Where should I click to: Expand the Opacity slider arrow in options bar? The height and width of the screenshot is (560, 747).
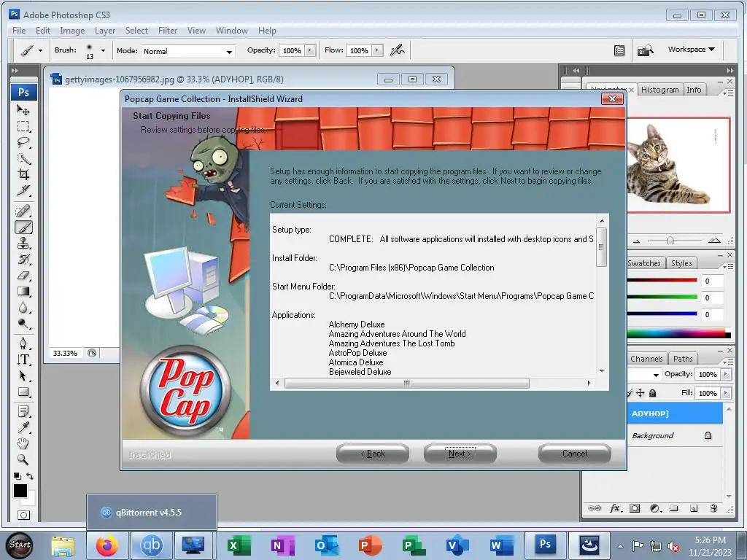coord(310,50)
